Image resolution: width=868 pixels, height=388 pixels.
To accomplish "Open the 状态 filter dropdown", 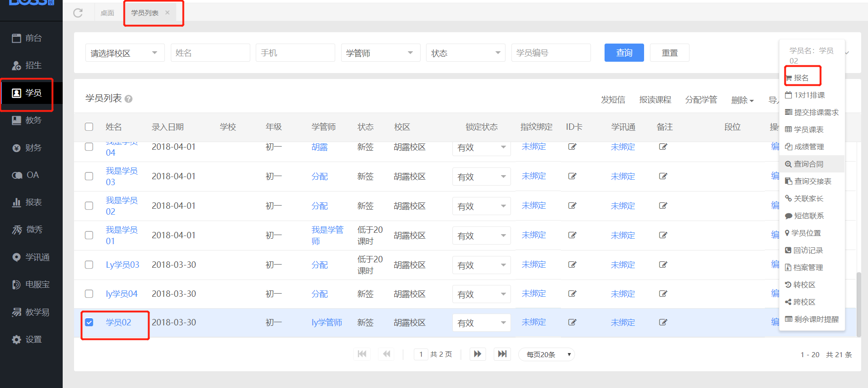I will pos(466,53).
